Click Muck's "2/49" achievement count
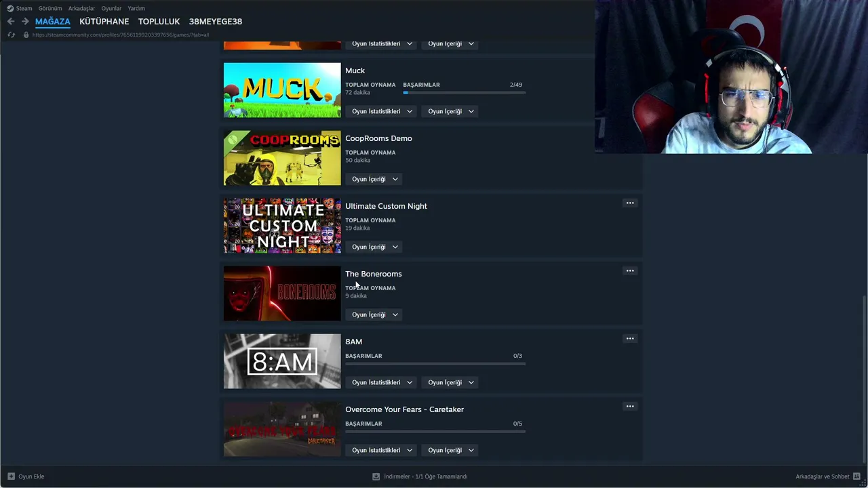 516,85
